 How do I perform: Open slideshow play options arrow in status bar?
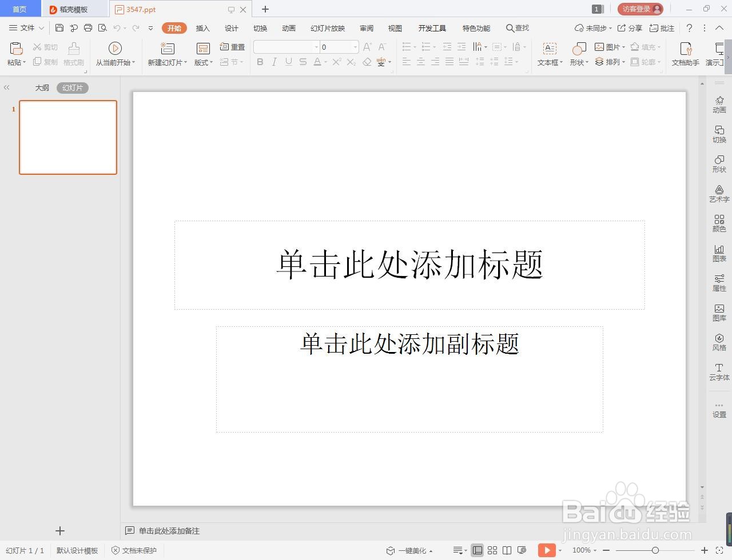[560, 550]
